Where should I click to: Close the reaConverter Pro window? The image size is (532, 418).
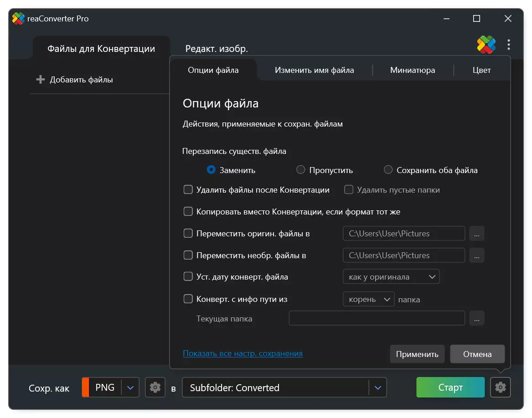click(x=507, y=19)
